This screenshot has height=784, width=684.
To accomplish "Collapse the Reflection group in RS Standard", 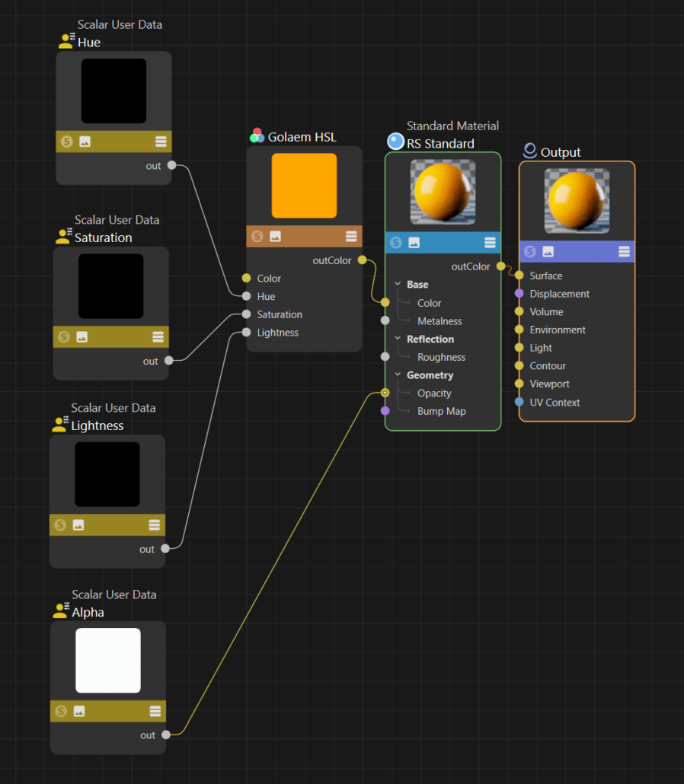I will 398,339.
